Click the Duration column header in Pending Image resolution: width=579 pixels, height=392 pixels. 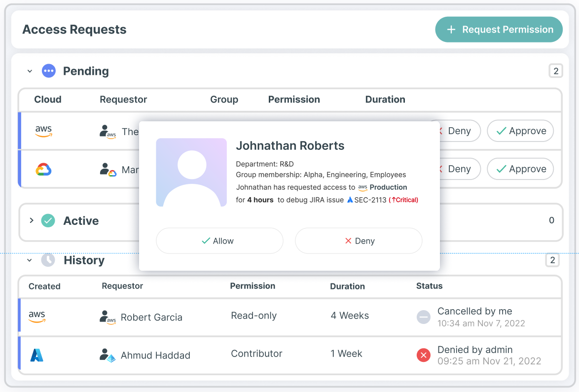(385, 100)
